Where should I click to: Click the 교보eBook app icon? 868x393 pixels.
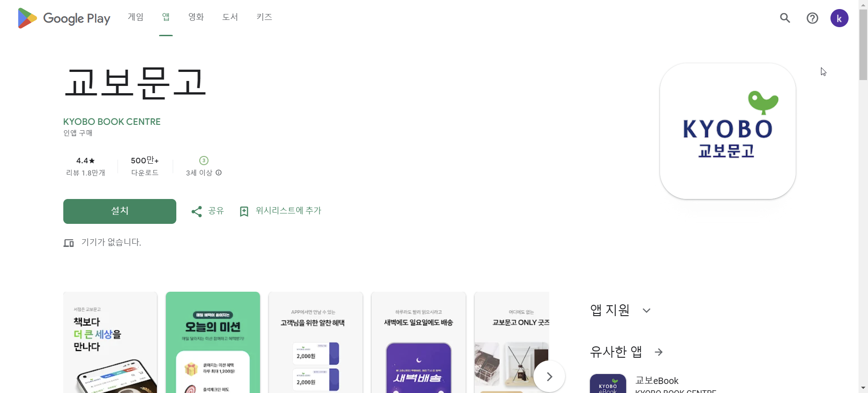[x=608, y=384]
